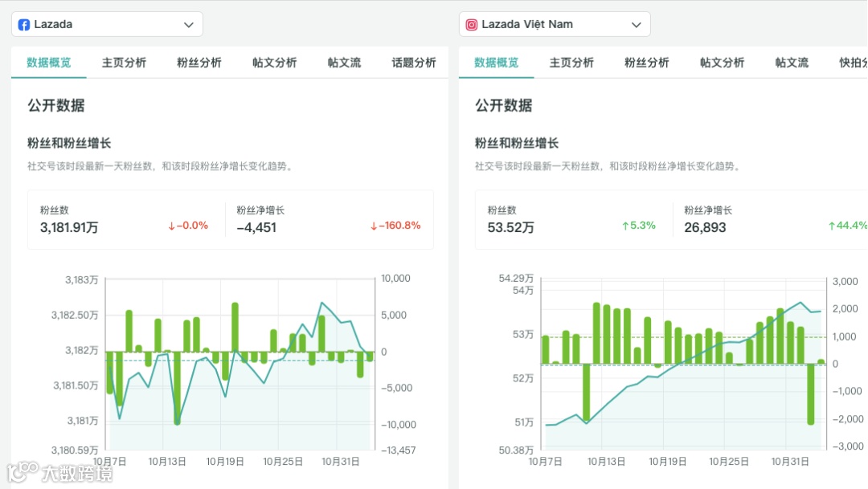Image resolution: width=868 pixels, height=489 pixels.
Task: Switch to 帖文流 tab in right panel
Action: [x=792, y=63]
